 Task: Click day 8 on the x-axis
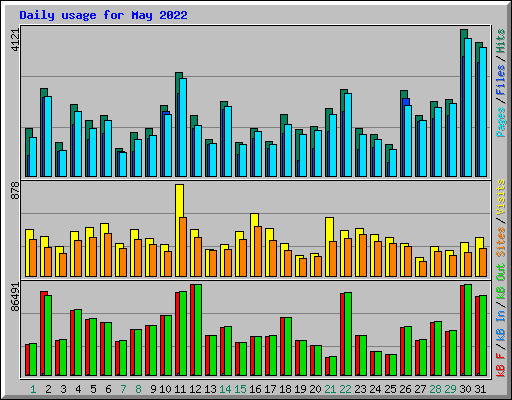tap(138, 389)
